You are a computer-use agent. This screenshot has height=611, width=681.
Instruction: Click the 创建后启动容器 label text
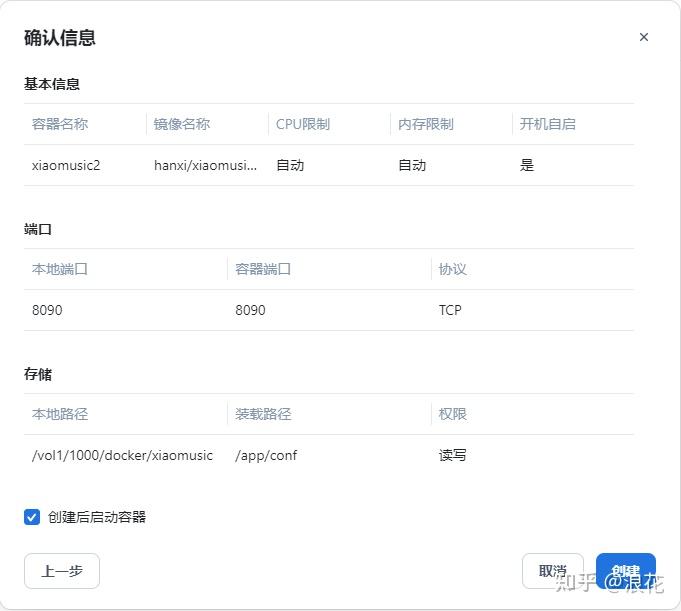97,517
